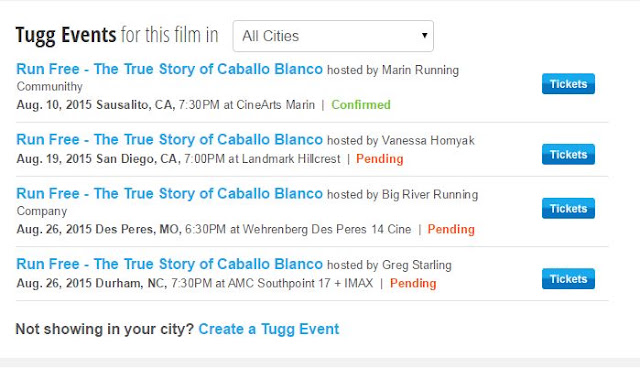Click the Pending status for the San Diego event
Image resolution: width=640 pixels, height=368 pixels.
(380, 159)
